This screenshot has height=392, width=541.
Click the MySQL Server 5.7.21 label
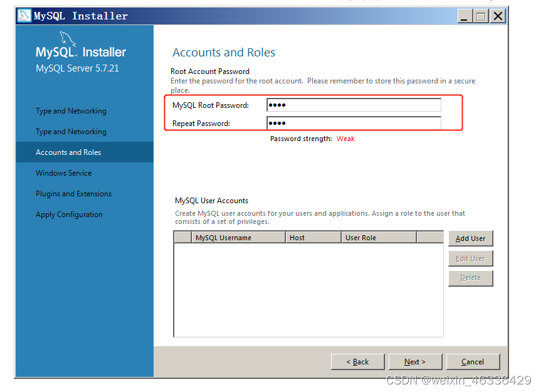coord(77,68)
